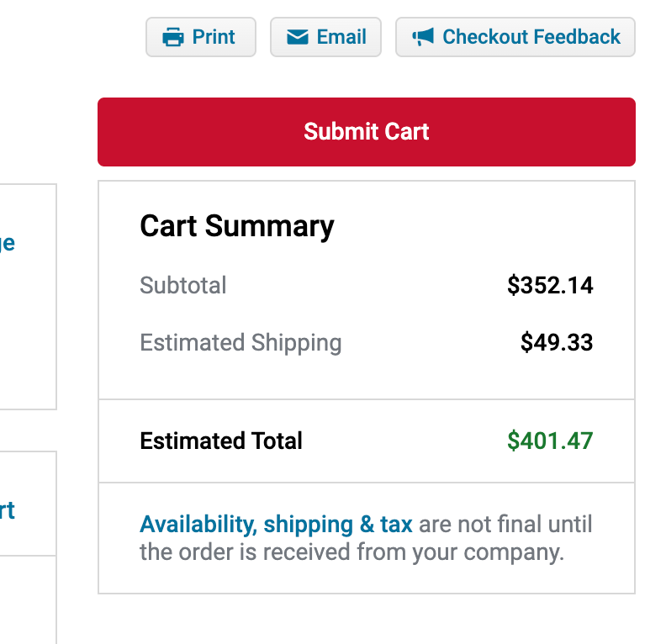
Task: Click the $352.14 subtotal amount
Action: click(550, 285)
